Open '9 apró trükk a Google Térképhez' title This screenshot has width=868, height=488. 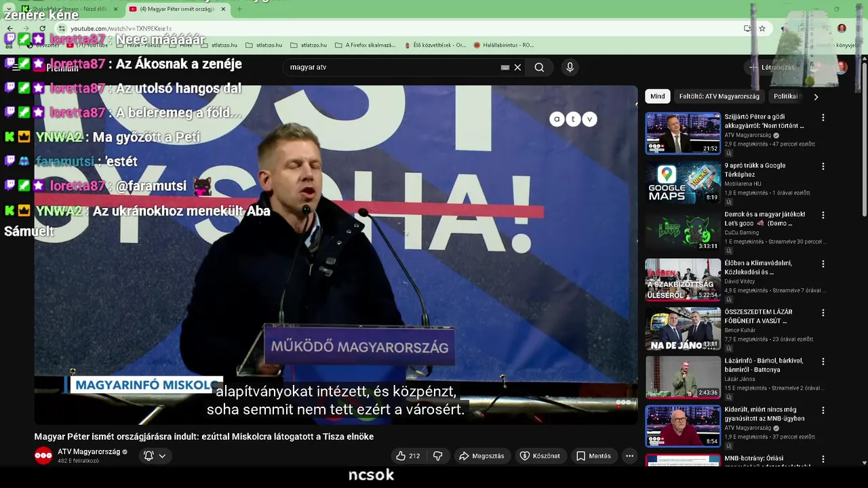coord(755,169)
